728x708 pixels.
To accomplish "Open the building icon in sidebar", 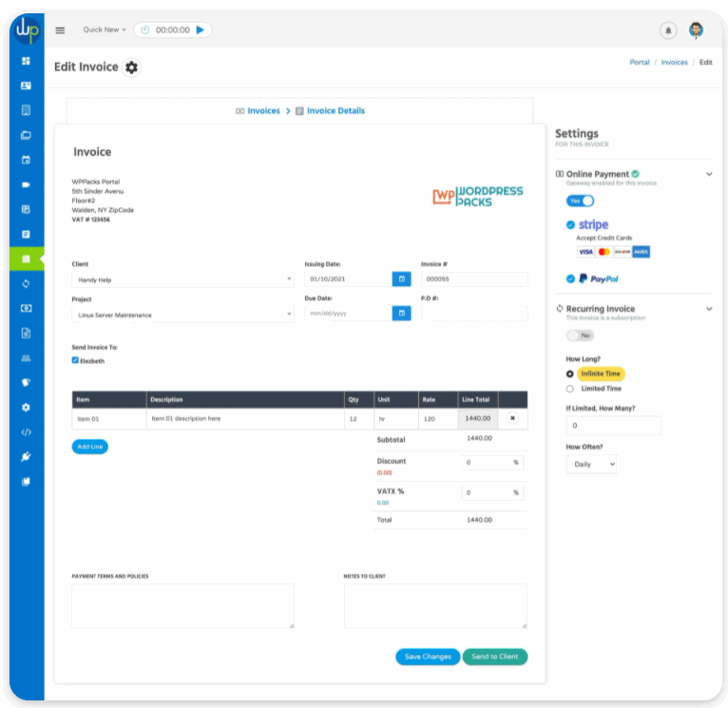I will click(x=26, y=110).
